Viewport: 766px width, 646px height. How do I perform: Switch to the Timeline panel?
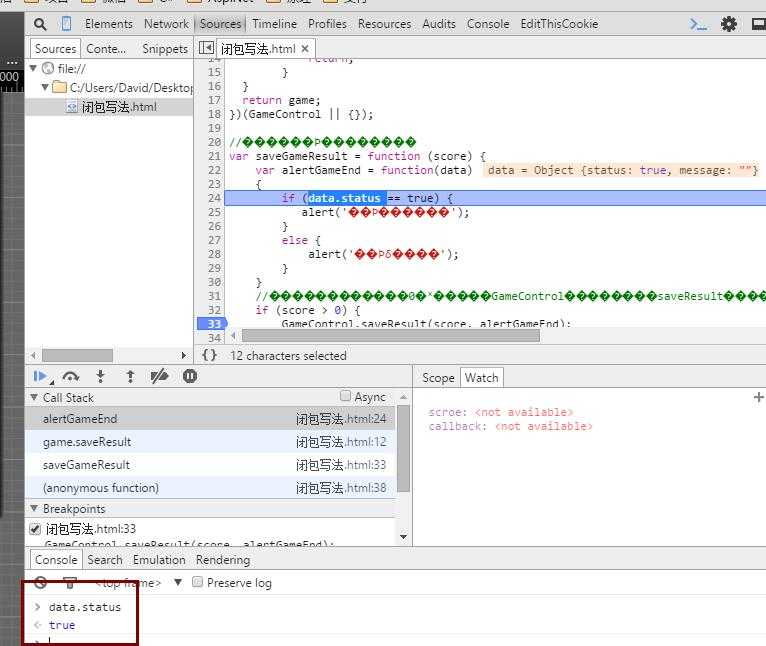pos(275,24)
